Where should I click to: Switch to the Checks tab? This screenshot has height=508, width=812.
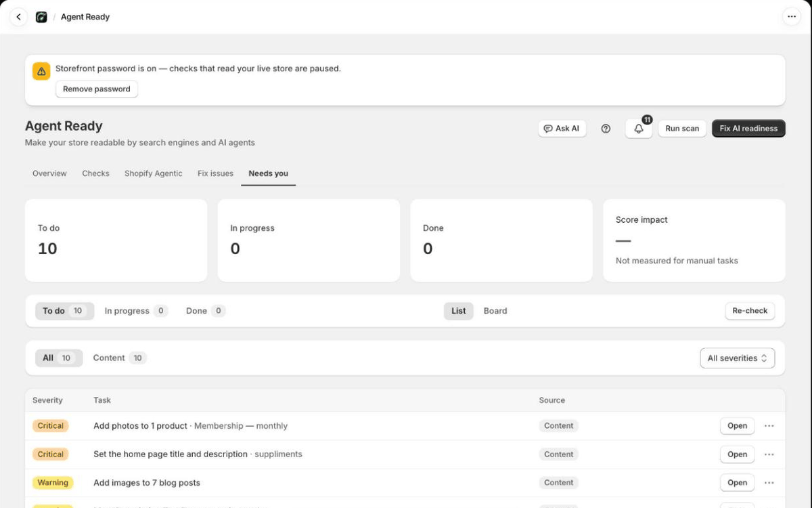(x=95, y=173)
